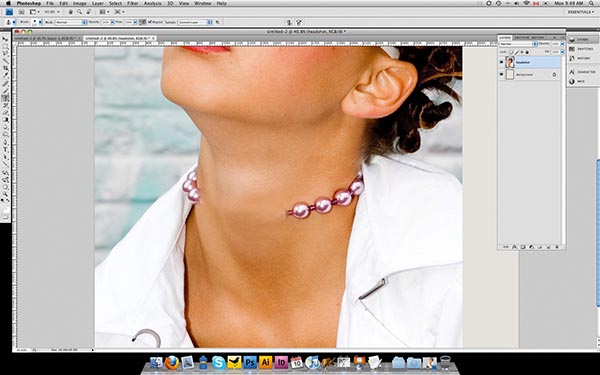Image resolution: width=600 pixels, height=375 pixels.
Task: Click the Headshot layer thumbnail
Action: [x=510, y=62]
